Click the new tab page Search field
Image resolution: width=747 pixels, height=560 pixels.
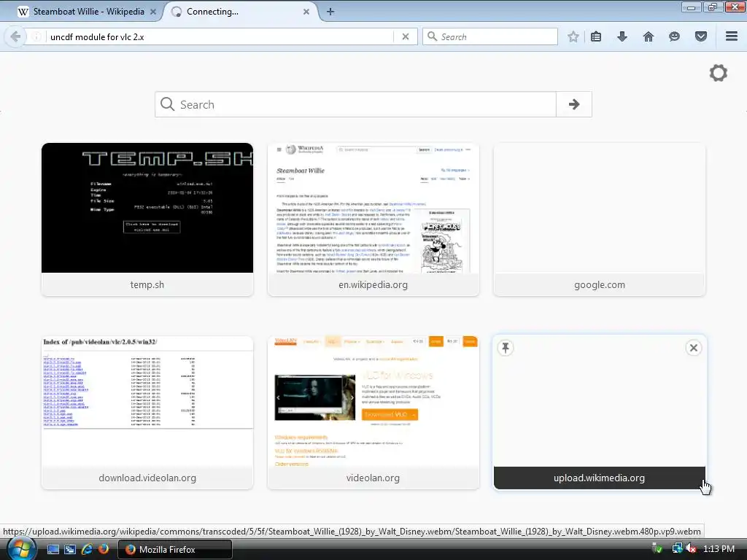[355, 104]
